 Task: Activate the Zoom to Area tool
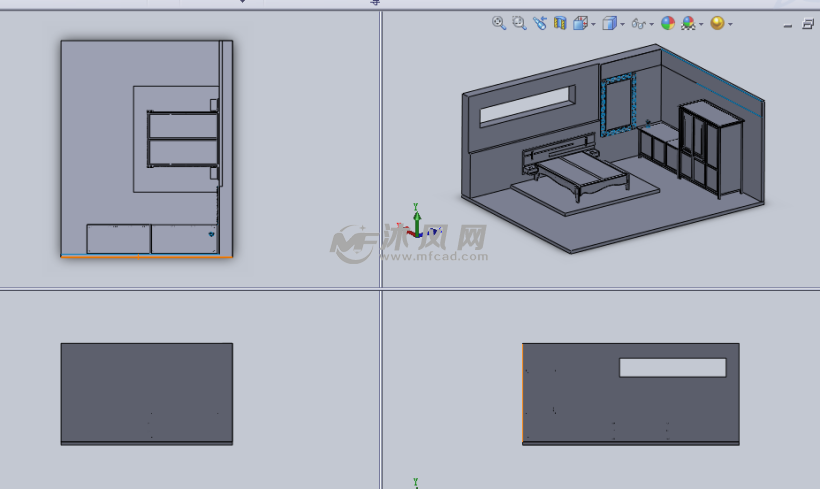[518, 23]
